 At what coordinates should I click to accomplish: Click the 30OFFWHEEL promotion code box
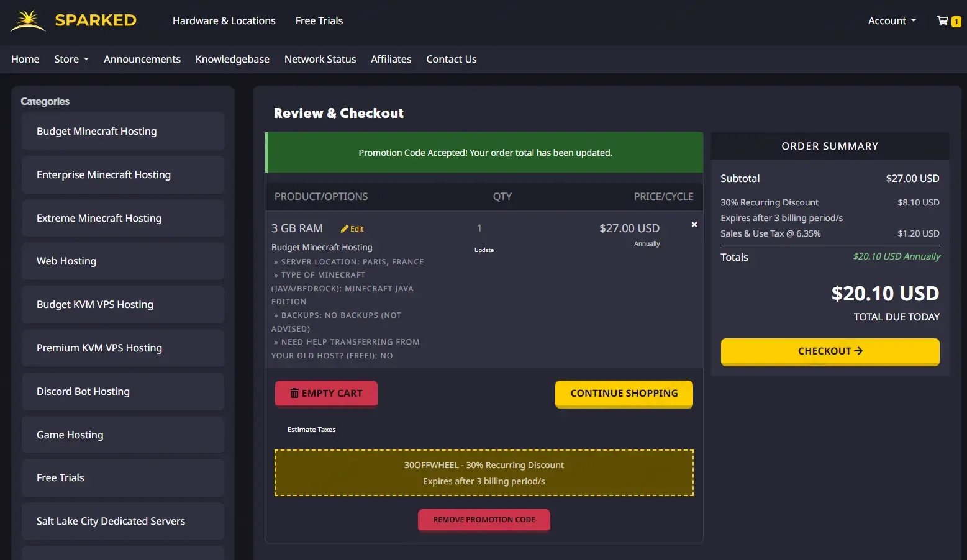[484, 473]
